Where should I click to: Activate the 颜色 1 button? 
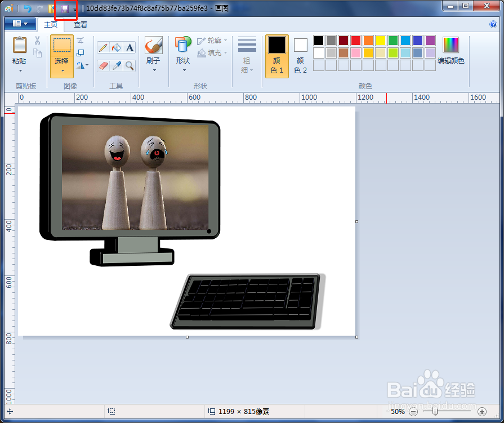(276, 56)
